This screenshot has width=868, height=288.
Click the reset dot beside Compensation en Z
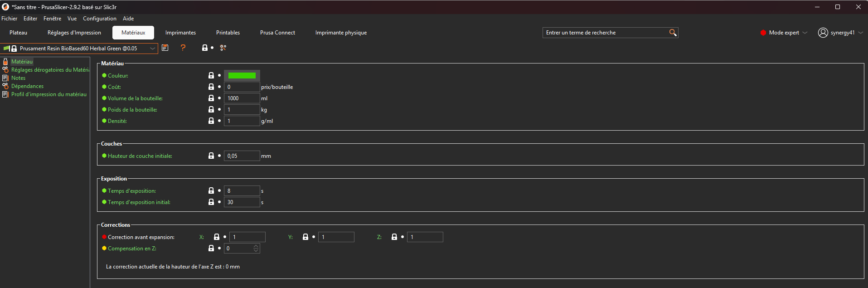[219, 248]
